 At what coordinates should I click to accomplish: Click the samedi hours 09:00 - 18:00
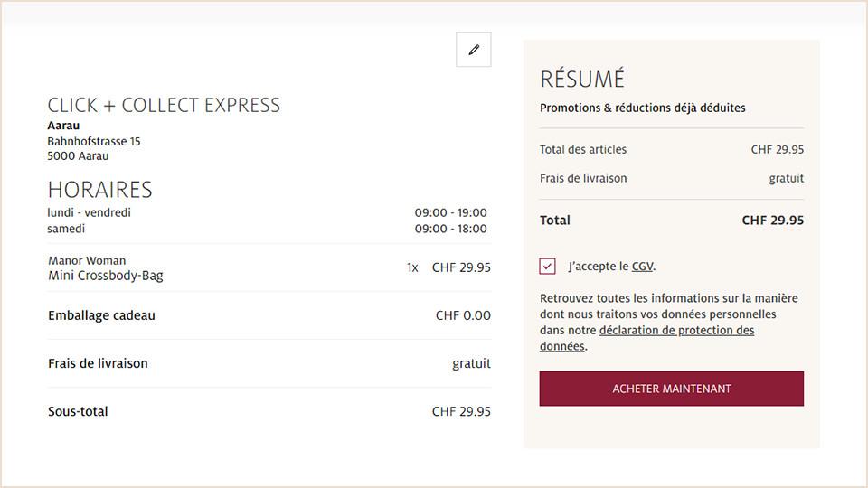pos(450,229)
